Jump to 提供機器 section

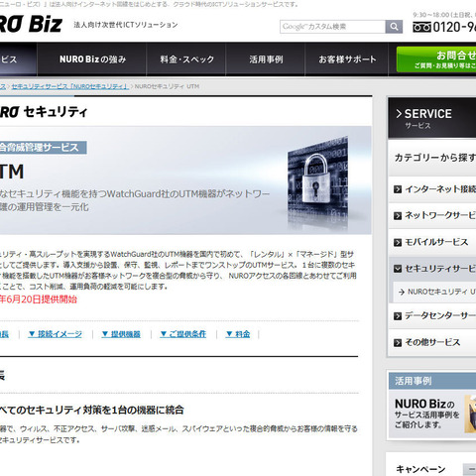(x=121, y=334)
